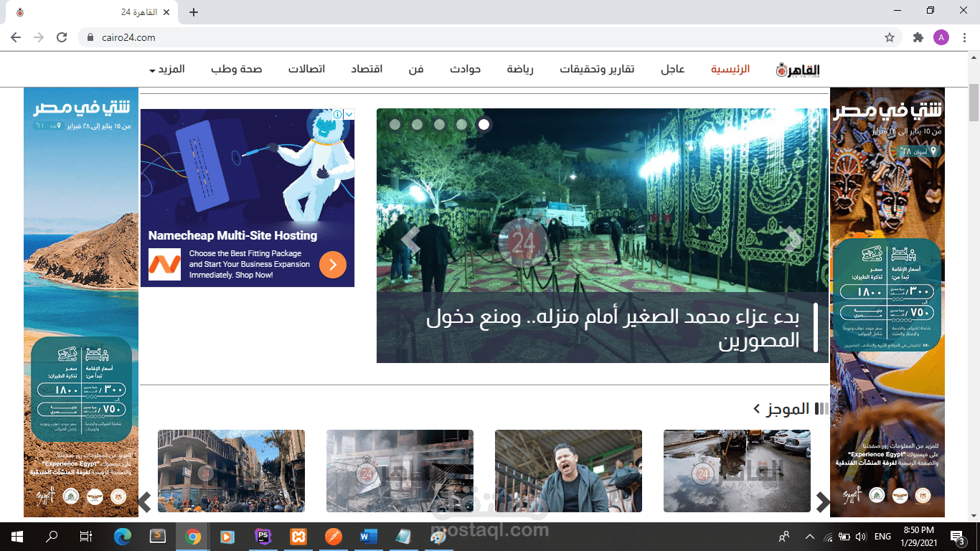Click the Cairo24 site logo

798,70
